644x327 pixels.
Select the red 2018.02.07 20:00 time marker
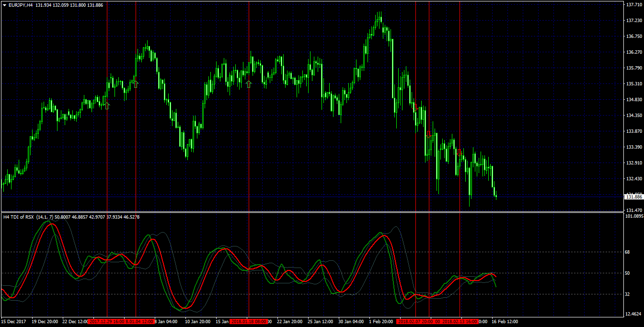[415, 322]
